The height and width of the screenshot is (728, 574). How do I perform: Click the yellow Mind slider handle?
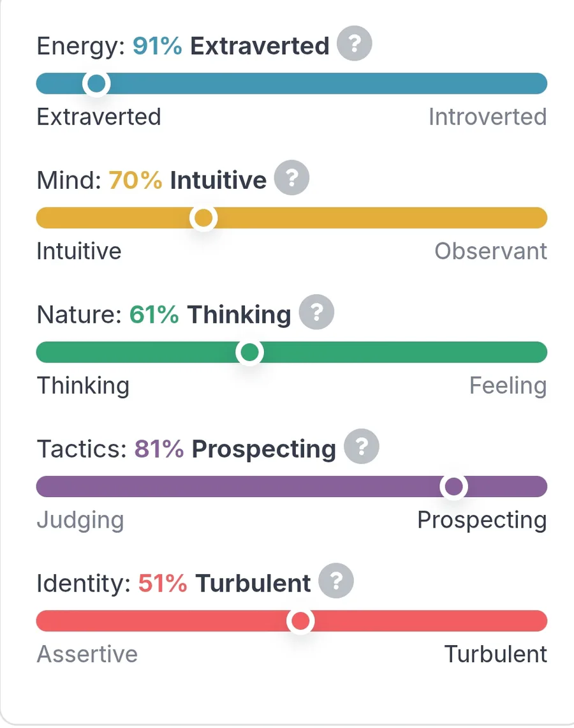click(203, 218)
